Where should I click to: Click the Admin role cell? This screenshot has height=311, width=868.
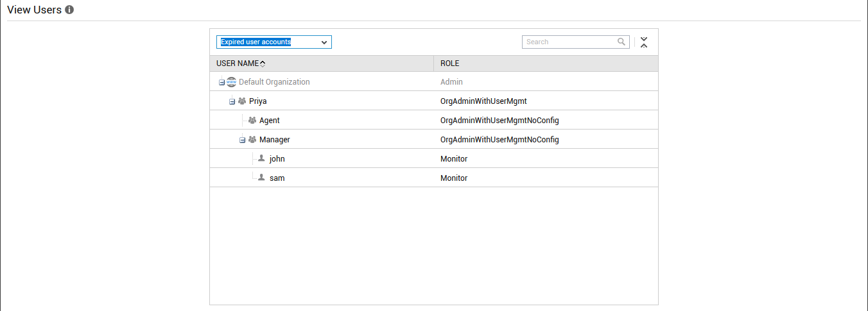(x=451, y=82)
